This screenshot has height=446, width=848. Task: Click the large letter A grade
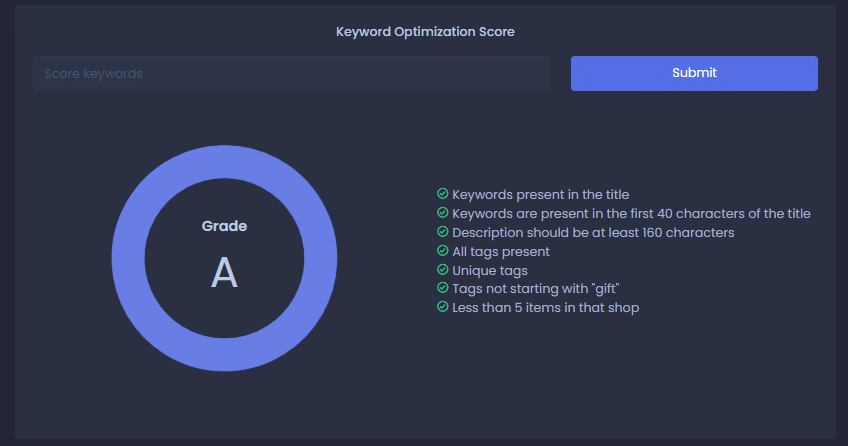[x=224, y=273]
